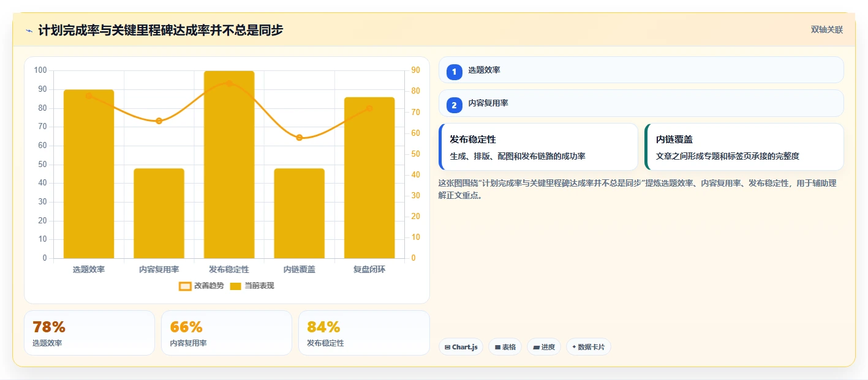Click the trend line point above 发布稳定性

pyautogui.click(x=229, y=83)
